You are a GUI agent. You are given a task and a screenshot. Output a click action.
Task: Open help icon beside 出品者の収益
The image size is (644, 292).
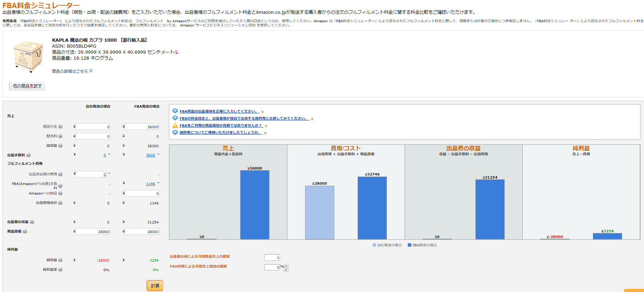coord(32,222)
